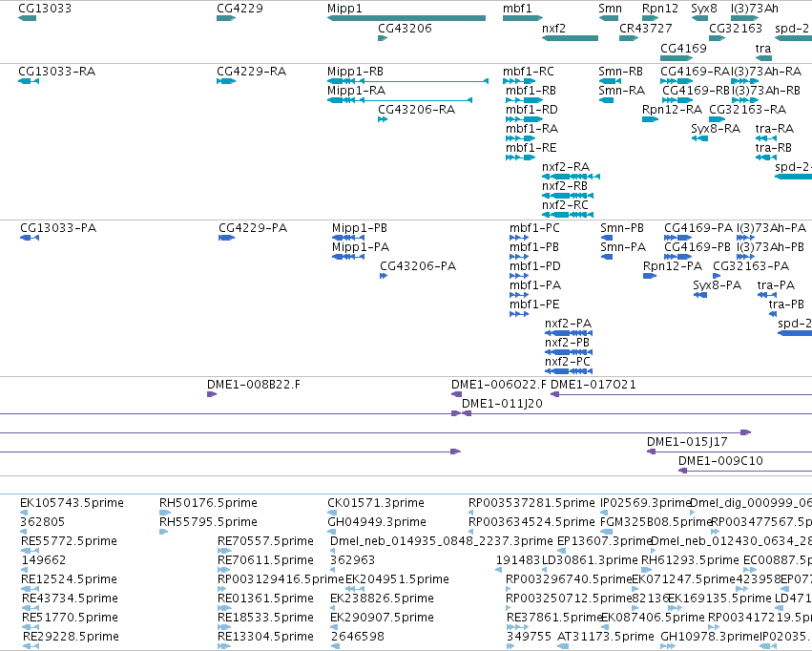Click the long Mipp1 gene bar
This screenshot has height=651, width=812.
point(406,18)
